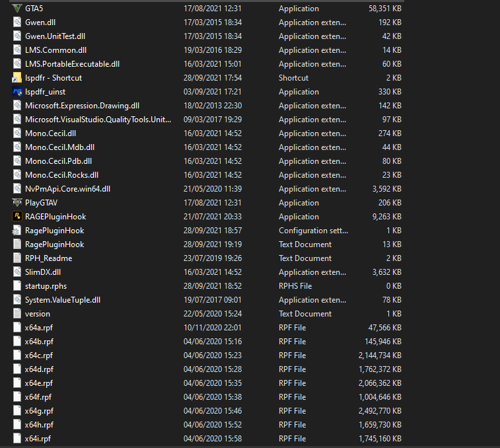Click the Mono.Cecil.Rocks.dll file icon
Screen dimensions: 500x448
pyautogui.click(x=17, y=175)
